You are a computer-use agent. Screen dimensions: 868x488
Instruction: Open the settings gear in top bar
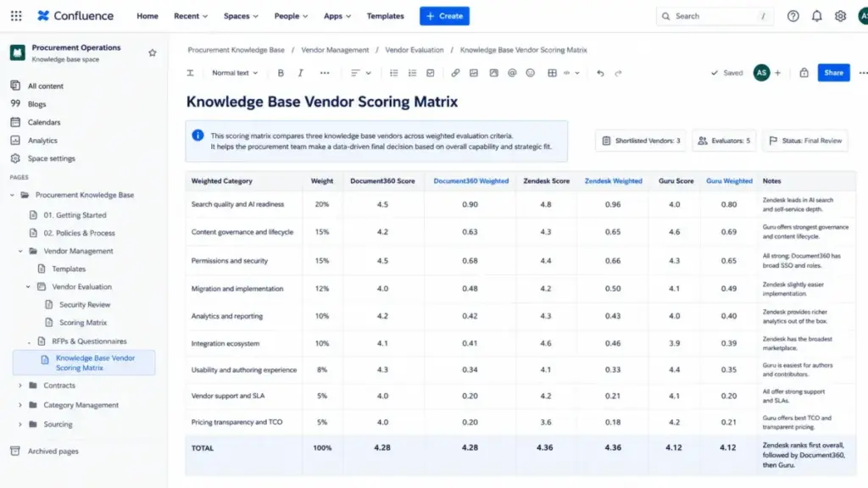coord(840,16)
